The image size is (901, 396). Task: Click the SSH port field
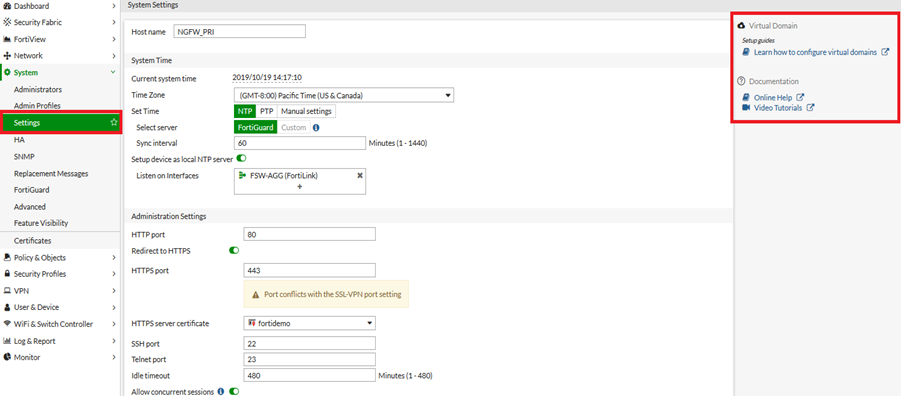[310, 343]
